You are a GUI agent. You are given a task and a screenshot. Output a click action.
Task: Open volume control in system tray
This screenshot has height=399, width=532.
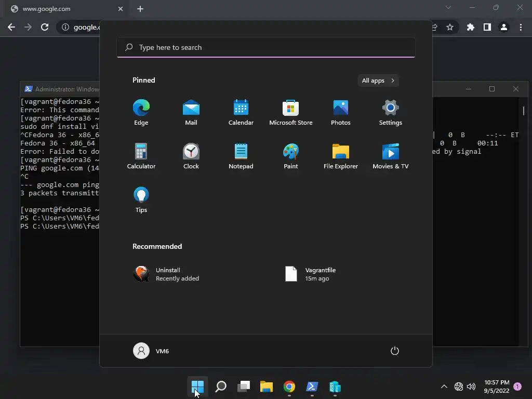coord(471,387)
